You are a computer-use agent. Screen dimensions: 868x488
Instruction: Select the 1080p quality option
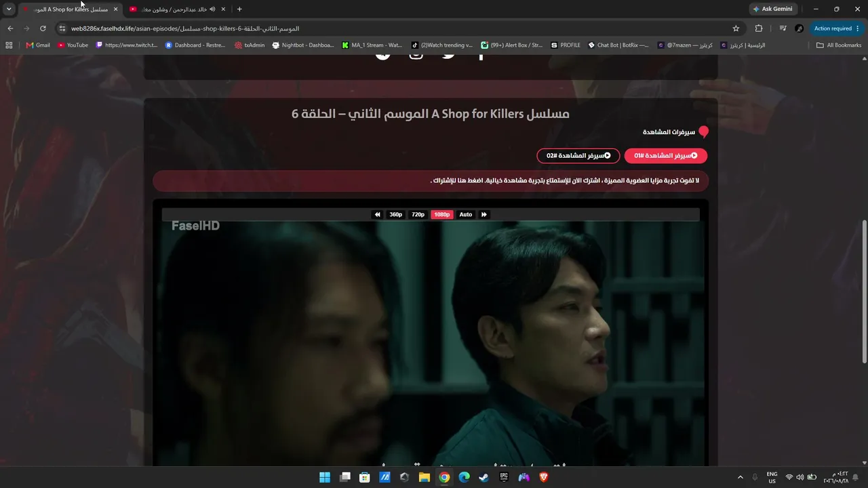441,214
